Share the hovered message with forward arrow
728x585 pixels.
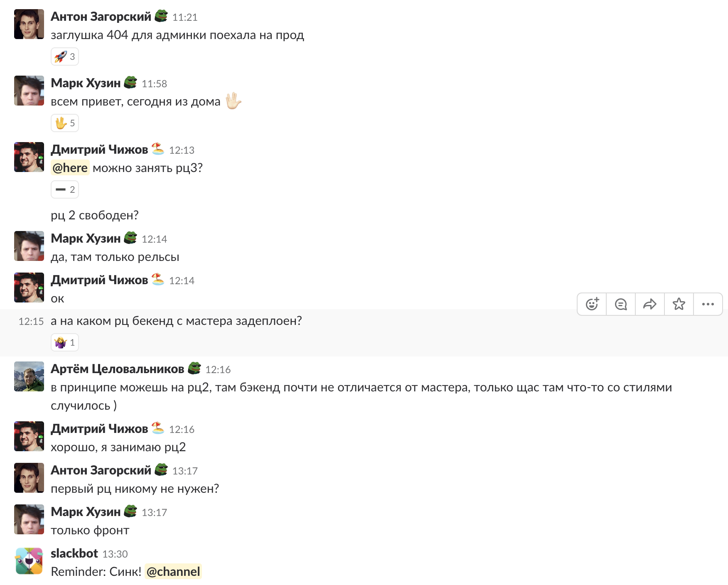tap(650, 304)
